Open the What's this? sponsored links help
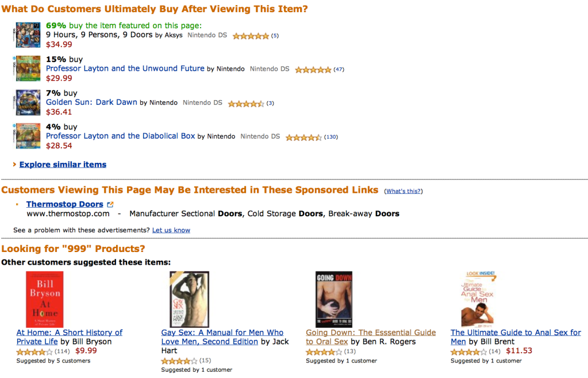This screenshot has height=378, width=588. 403,191
